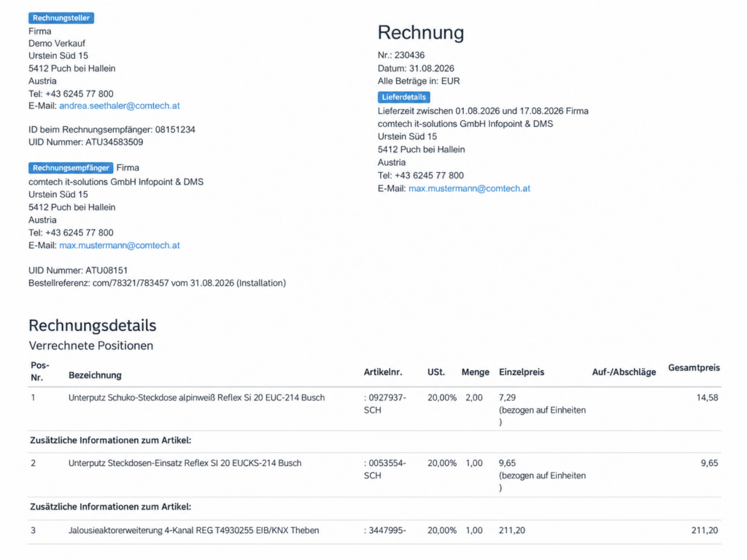Screen dimensions: 747x560
Task: Click the Einzelpreis column header
Action: (x=521, y=373)
